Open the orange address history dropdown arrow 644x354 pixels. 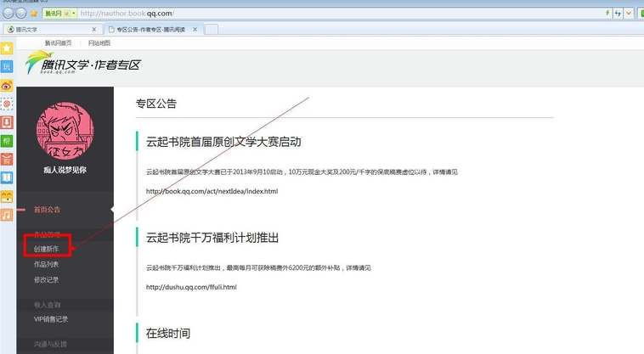click(629, 14)
